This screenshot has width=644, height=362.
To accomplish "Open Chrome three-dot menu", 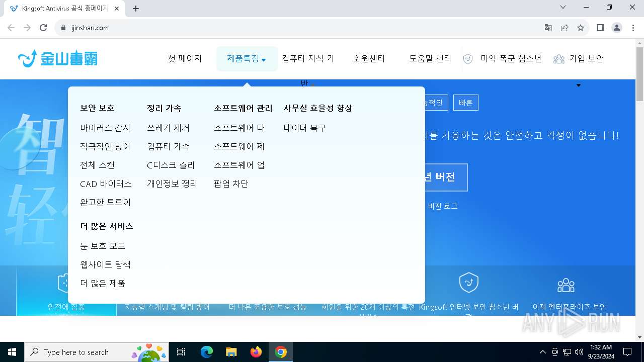I will (633, 28).
